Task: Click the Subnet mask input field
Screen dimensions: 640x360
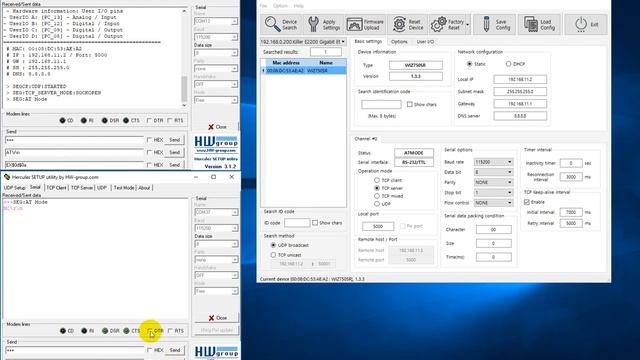Action: [520, 91]
